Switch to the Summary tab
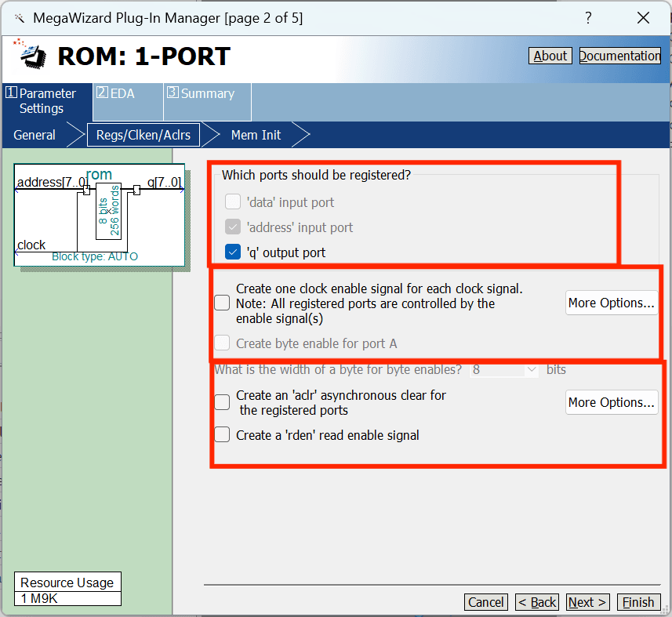672x617 pixels. [208, 102]
